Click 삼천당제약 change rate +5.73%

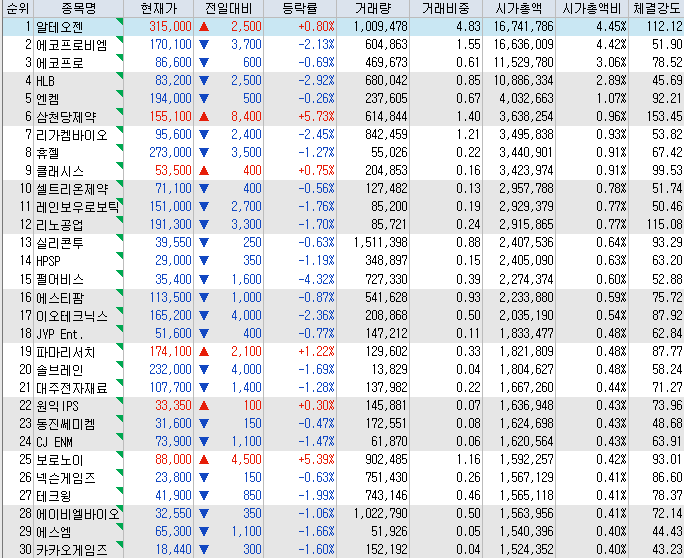point(316,116)
